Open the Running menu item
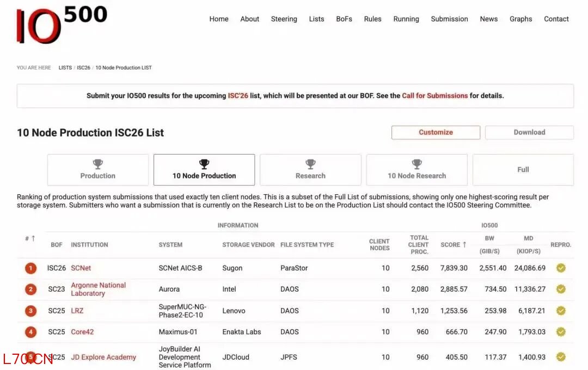Screen dimensions: 588x370 (x=406, y=18)
